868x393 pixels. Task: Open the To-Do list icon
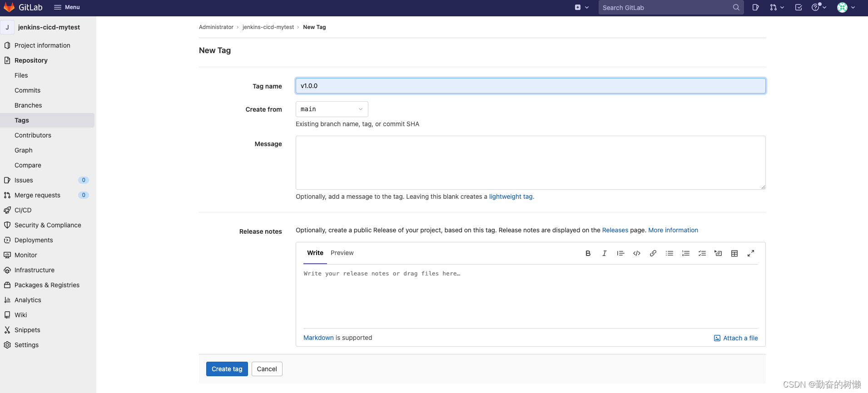pos(799,7)
